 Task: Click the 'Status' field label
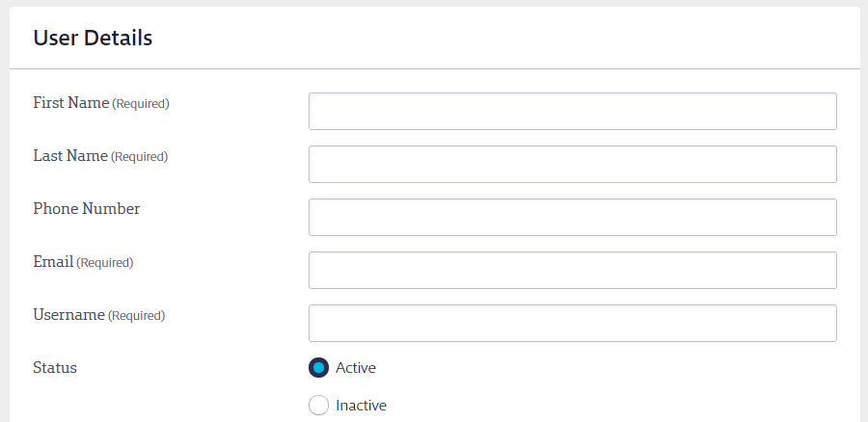pyautogui.click(x=55, y=368)
